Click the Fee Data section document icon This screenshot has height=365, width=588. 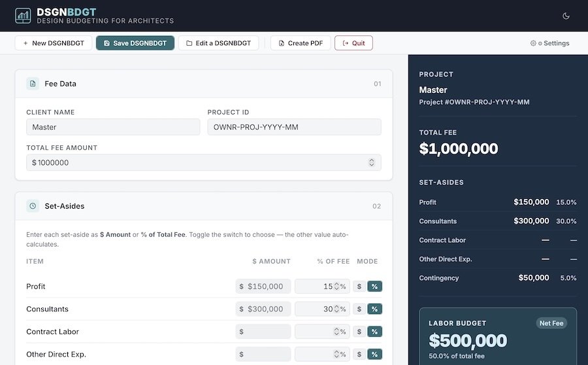pyautogui.click(x=33, y=83)
